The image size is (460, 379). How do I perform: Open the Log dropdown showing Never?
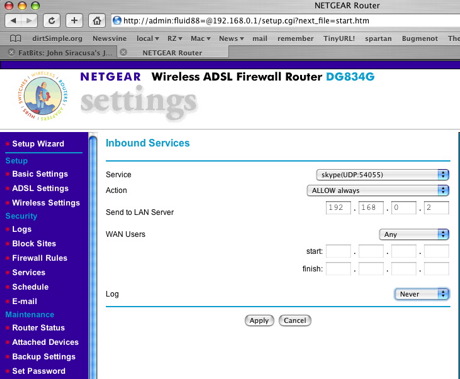[x=422, y=294]
